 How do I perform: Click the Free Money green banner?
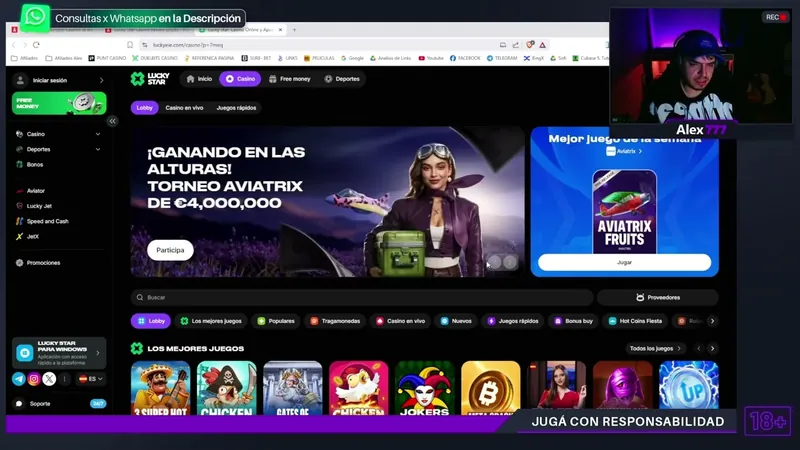59,103
